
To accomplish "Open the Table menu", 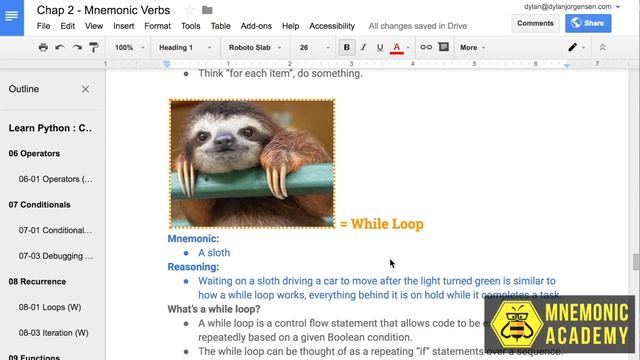I will (220, 26).
